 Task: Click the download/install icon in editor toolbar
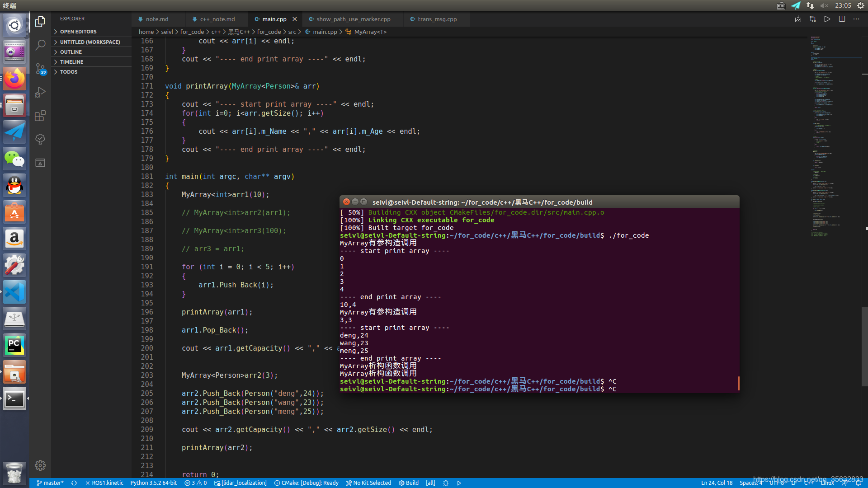(798, 19)
